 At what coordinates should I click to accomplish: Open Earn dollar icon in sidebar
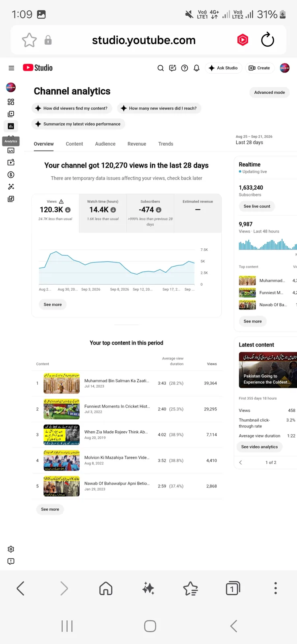(11, 175)
